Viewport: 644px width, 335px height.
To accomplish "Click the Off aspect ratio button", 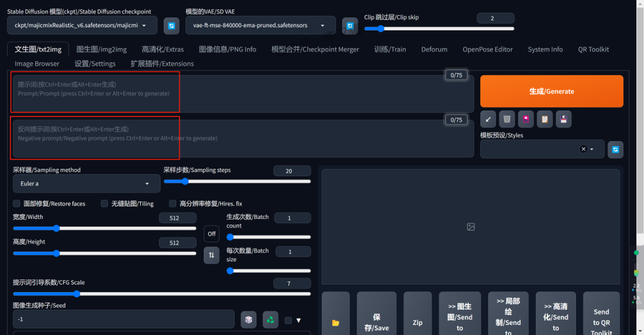I will click(x=211, y=234).
